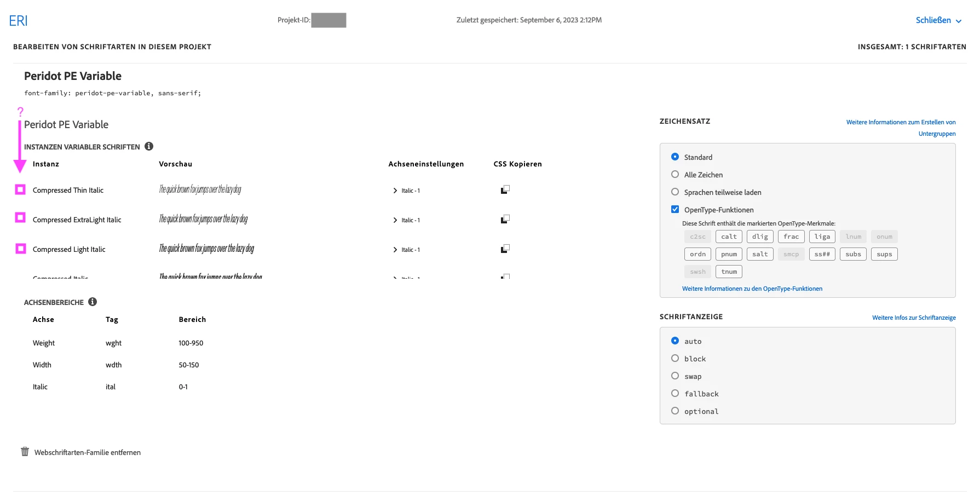Toggle the calt OpenType feature

[x=729, y=237]
